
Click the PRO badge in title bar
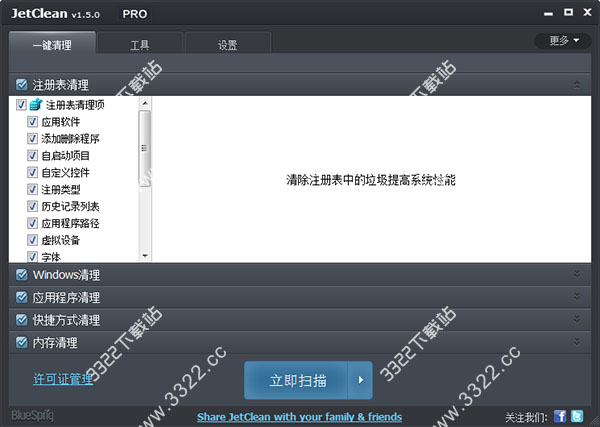[x=135, y=14]
